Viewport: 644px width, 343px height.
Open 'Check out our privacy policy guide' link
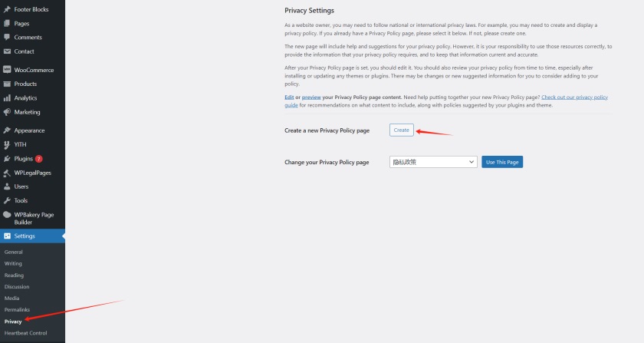(574, 97)
